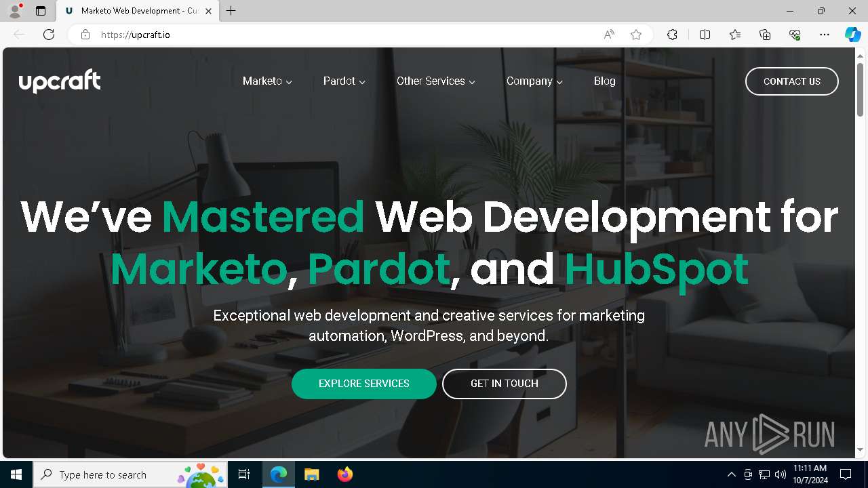The height and width of the screenshot is (488, 868).
Task: Click the EXPLORE SERVICES button
Action: [x=364, y=384]
